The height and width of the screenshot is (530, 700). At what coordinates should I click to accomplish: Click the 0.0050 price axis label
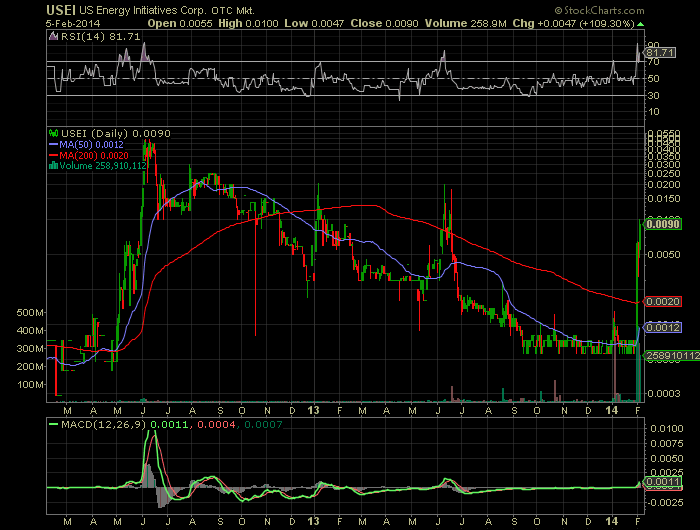(x=664, y=255)
